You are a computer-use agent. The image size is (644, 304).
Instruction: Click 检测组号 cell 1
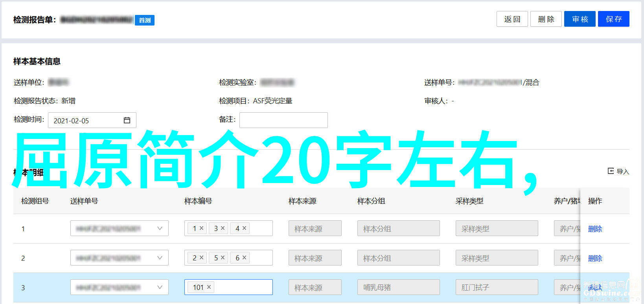coord(23,229)
